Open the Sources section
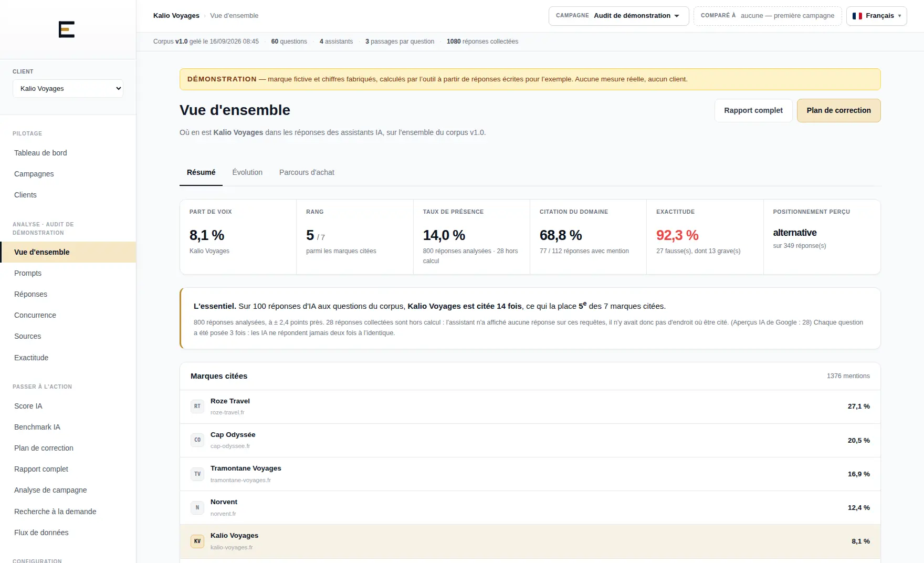The image size is (924, 563). (x=68, y=336)
